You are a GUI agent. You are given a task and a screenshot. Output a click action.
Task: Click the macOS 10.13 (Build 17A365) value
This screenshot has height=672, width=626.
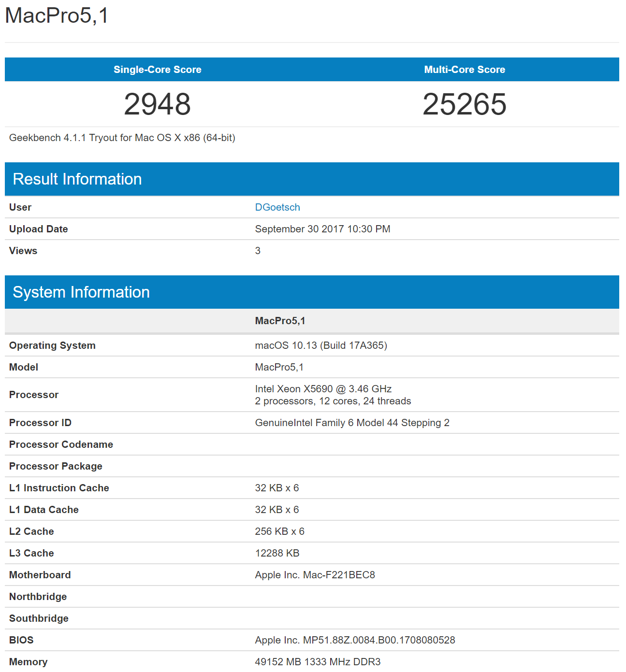click(321, 345)
